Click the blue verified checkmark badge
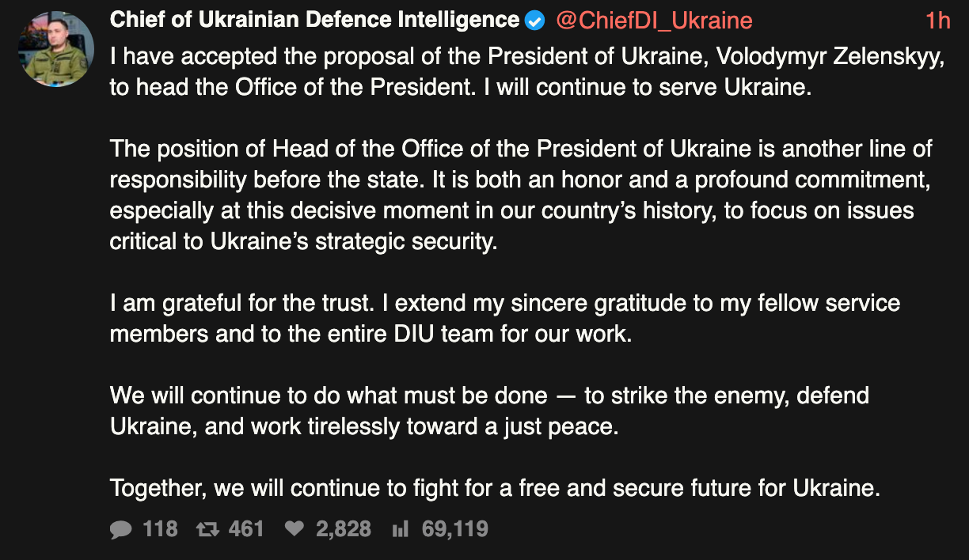The image size is (969, 560). pos(535,21)
